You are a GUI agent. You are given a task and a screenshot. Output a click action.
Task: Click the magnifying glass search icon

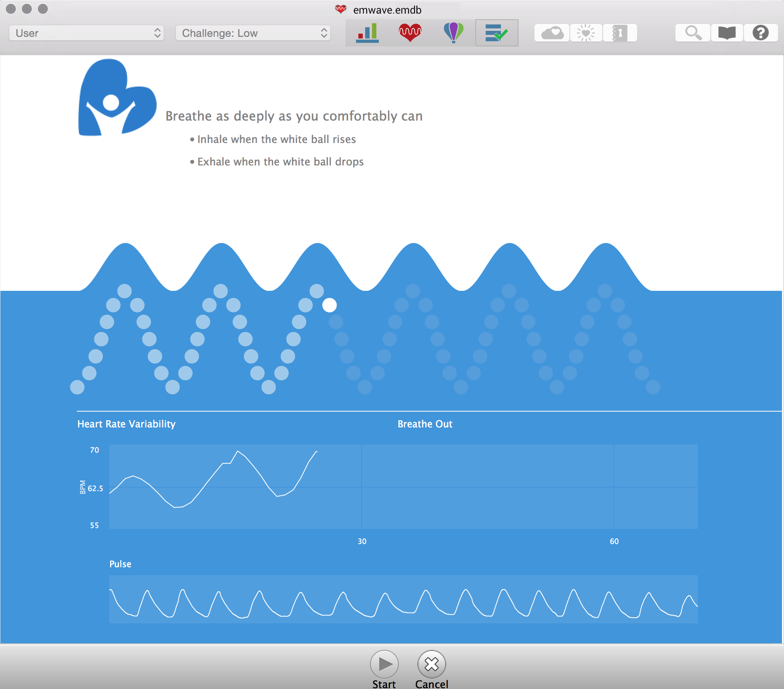(x=693, y=33)
